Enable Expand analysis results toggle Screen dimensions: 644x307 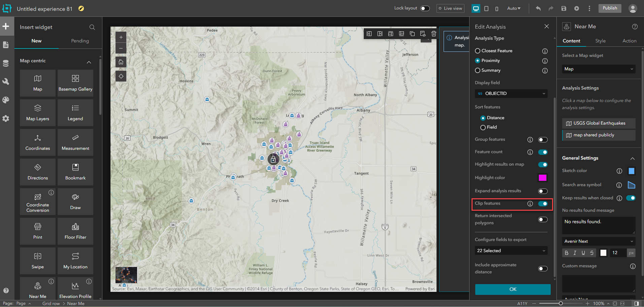[543, 191]
